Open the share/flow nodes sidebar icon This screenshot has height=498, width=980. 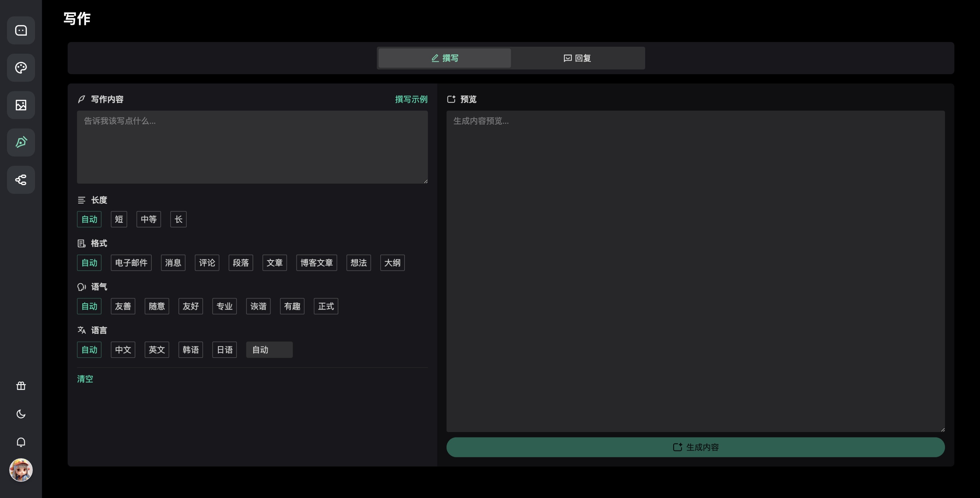(x=21, y=180)
